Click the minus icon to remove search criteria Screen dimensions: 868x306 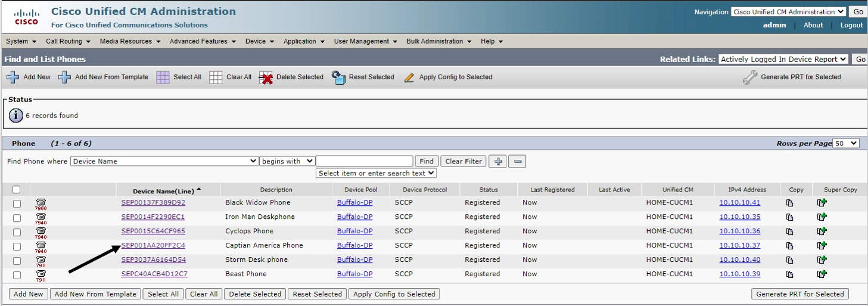[x=518, y=162]
